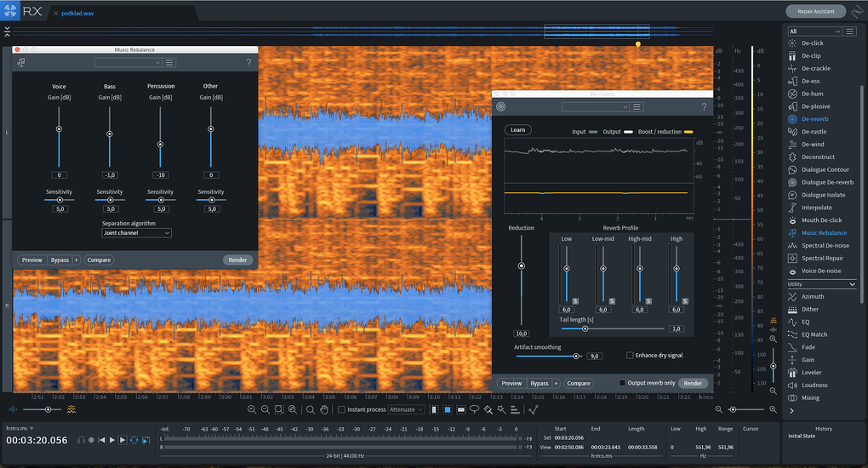This screenshot has width=868, height=468.
Task: Open the Mouth De-click module
Action: [x=821, y=220]
